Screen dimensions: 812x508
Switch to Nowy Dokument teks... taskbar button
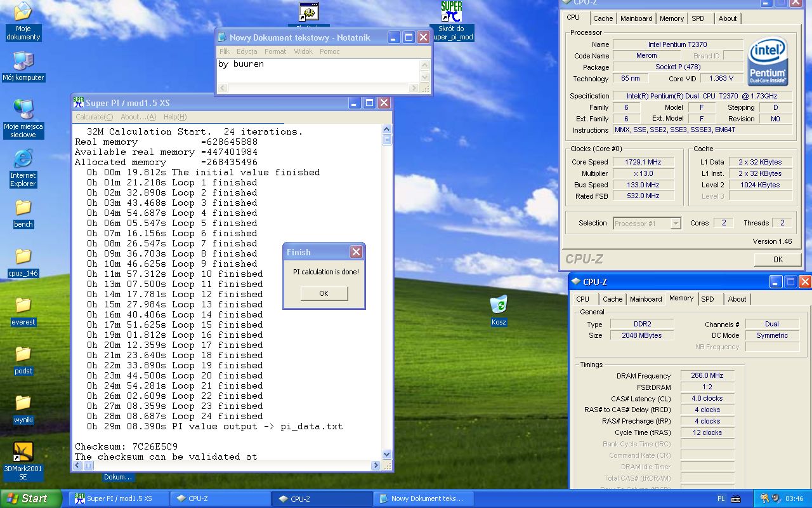[x=423, y=498]
